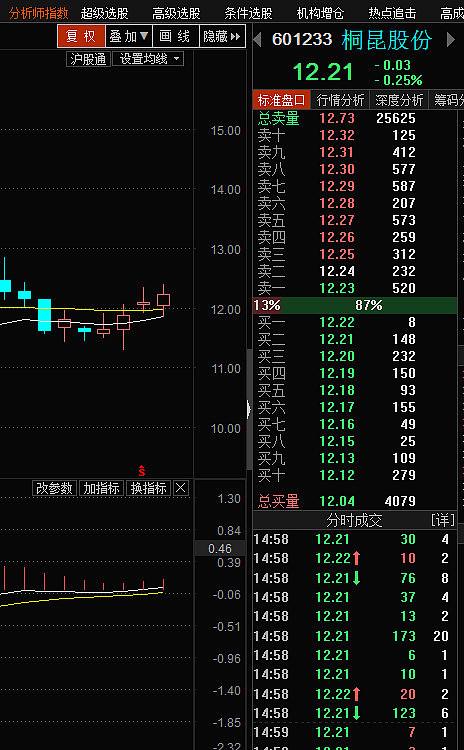Click the 加指标 button
Image resolution: width=464 pixels, height=750 pixels.
pyautogui.click(x=101, y=488)
